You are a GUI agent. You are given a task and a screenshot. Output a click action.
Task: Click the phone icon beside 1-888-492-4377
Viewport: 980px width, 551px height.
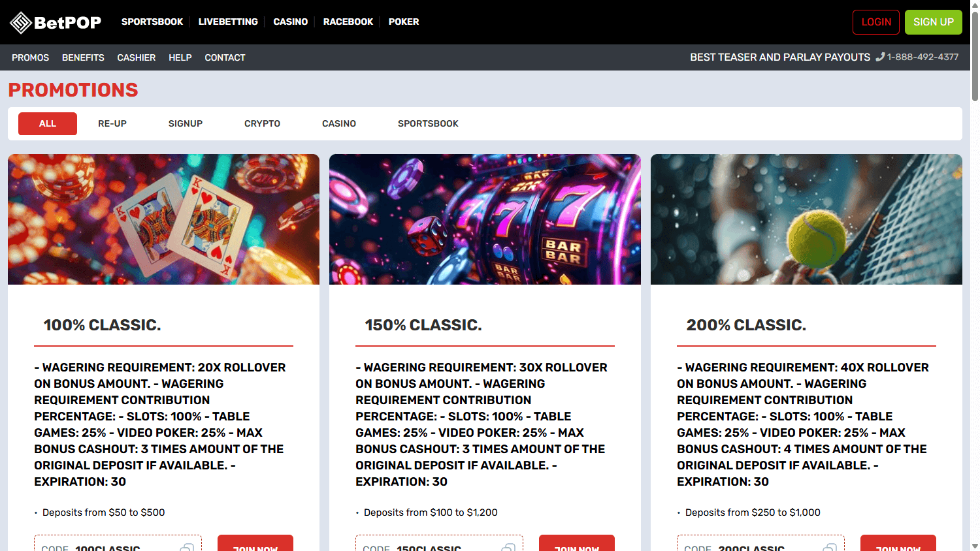(880, 57)
